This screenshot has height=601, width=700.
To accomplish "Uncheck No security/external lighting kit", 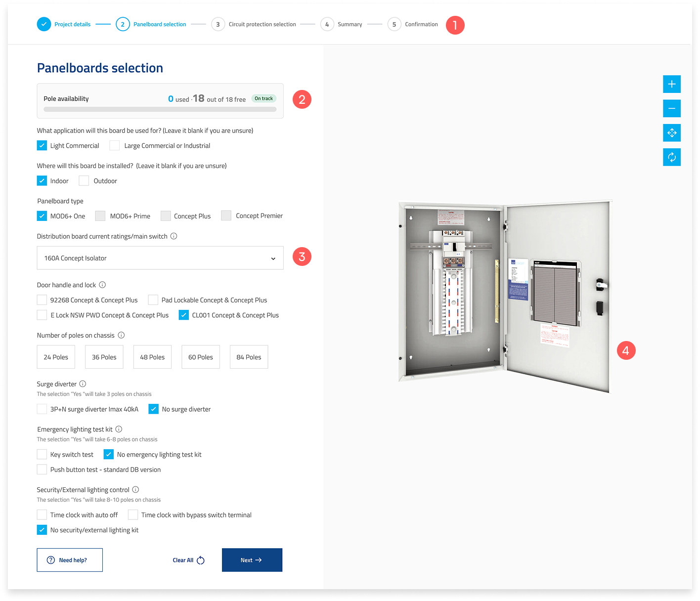I will [42, 530].
